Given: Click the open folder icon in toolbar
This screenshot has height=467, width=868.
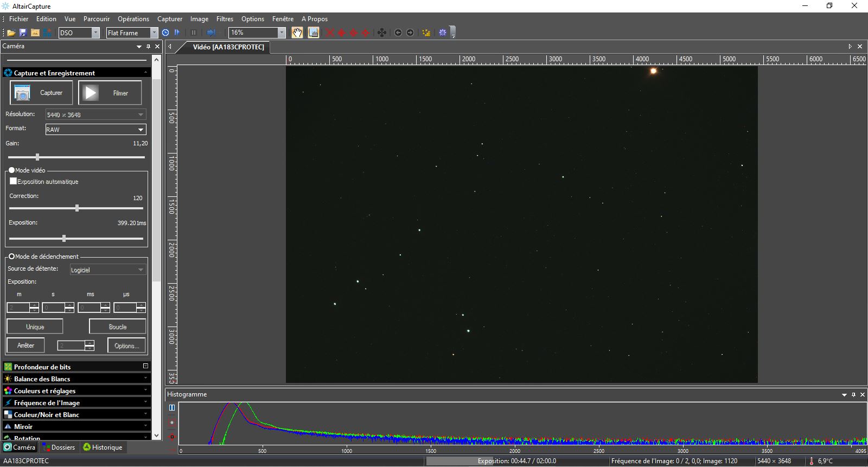Looking at the screenshot, I should coord(11,33).
